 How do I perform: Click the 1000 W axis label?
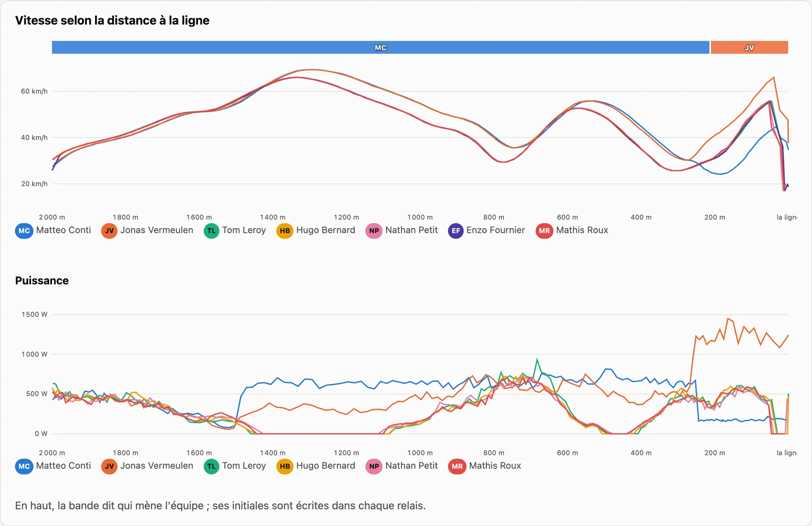pyautogui.click(x=35, y=354)
